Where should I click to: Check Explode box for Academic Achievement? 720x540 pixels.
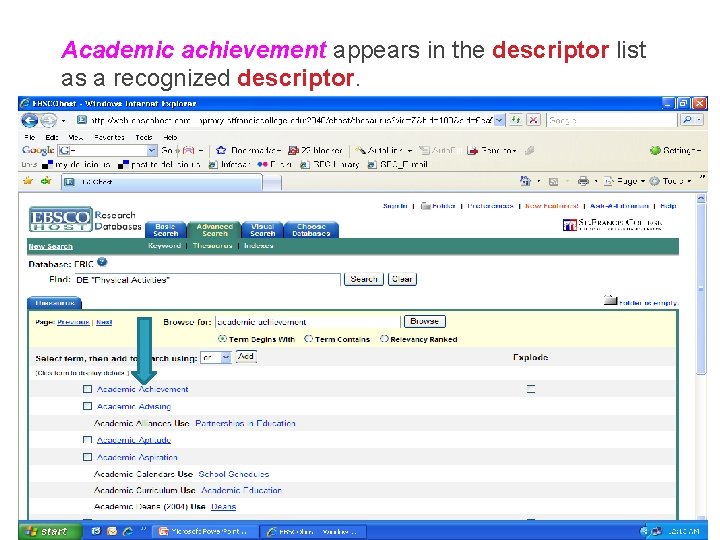point(531,389)
